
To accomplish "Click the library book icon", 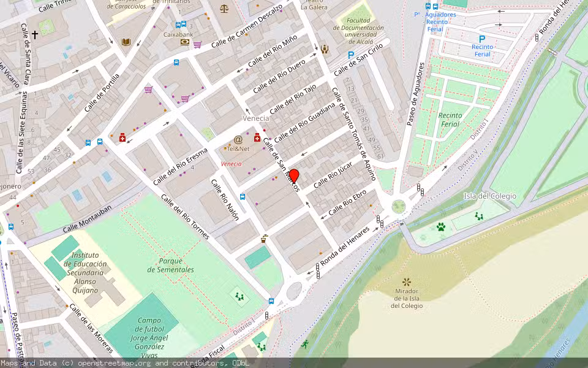I will click(x=126, y=42).
